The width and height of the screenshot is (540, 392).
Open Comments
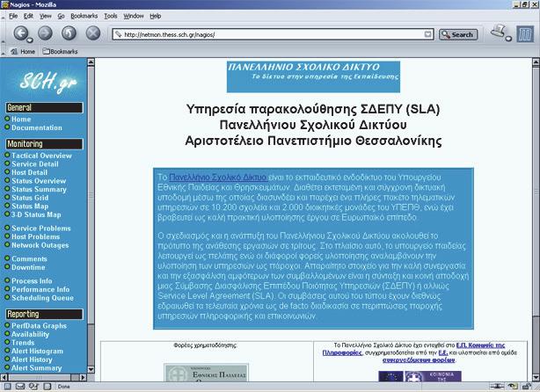click(x=29, y=258)
